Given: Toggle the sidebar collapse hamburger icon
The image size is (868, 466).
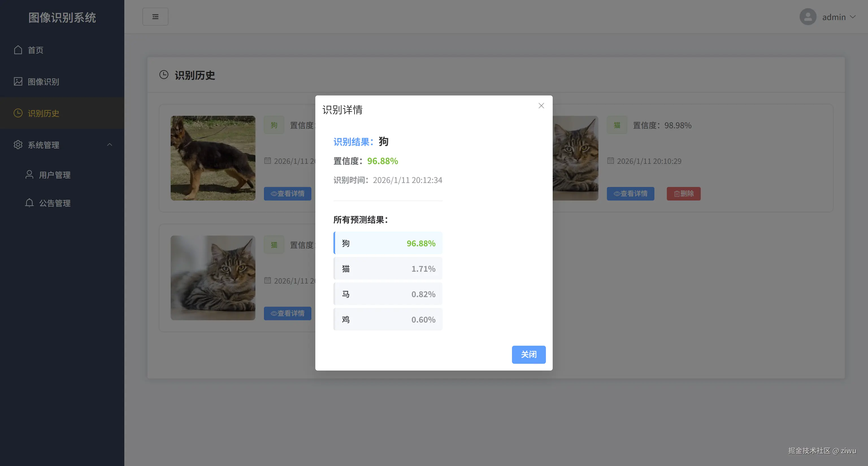Looking at the screenshot, I should 155,16.
